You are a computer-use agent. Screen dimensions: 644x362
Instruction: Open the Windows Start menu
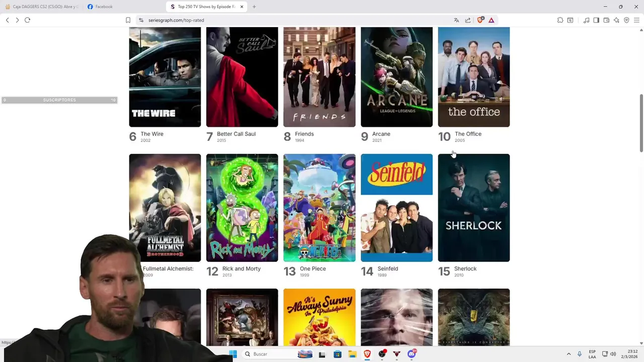click(233, 354)
